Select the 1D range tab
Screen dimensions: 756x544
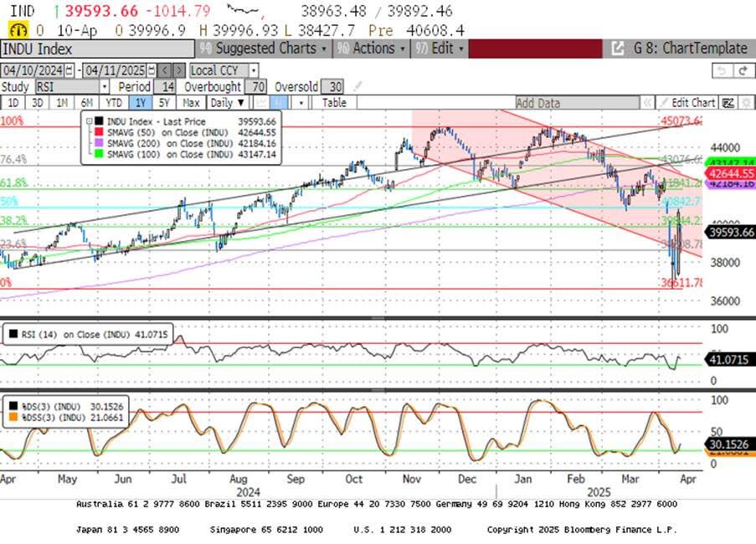[x=13, y=103]
